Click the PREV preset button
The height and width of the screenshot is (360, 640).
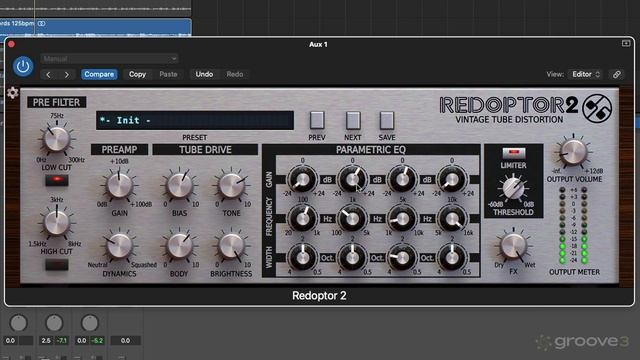pyautogui.click(x=317, y=120)
